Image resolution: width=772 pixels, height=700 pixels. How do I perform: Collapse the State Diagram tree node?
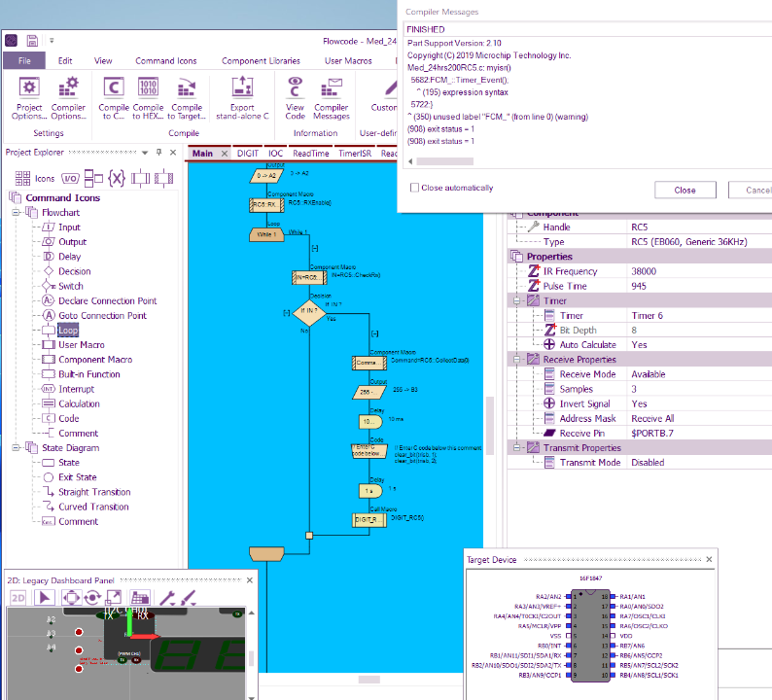coord(16,448)
